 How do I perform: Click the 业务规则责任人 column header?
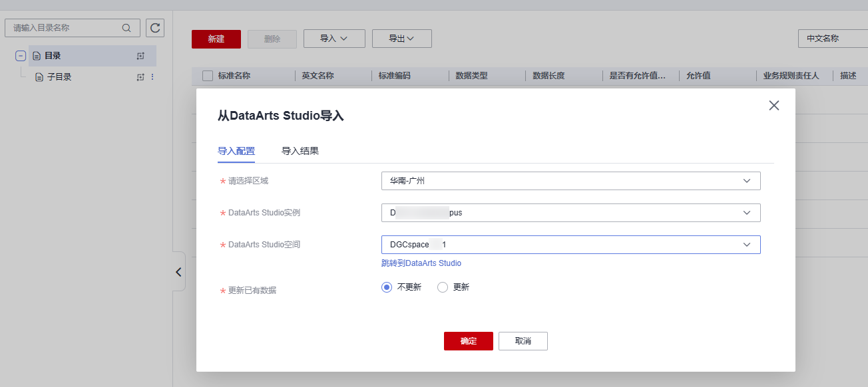coord(791,76)
